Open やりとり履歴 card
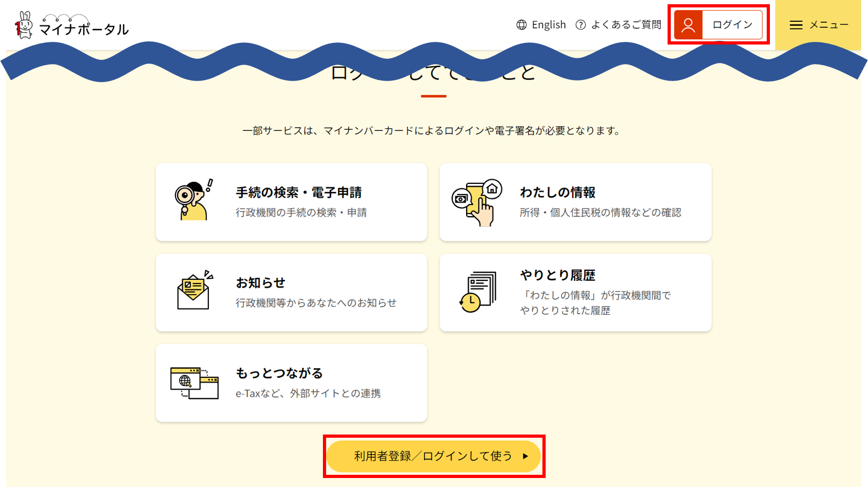The height and width of the screenshot is (487, 868). click(x=575, y=293)
